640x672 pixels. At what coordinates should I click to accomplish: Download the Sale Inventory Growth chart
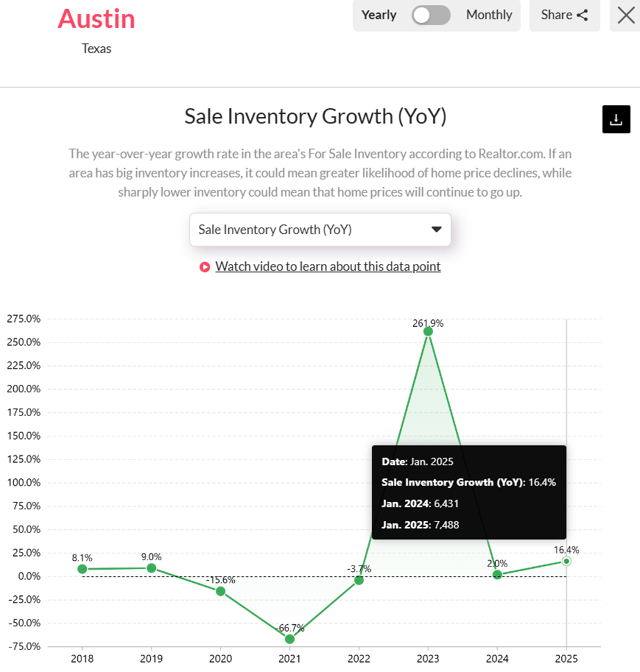tap(616, 119)
